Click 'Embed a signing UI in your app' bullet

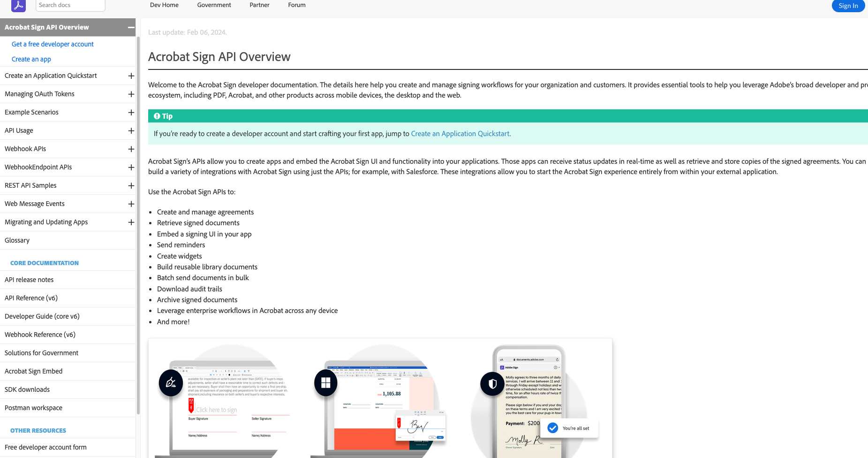204,234
